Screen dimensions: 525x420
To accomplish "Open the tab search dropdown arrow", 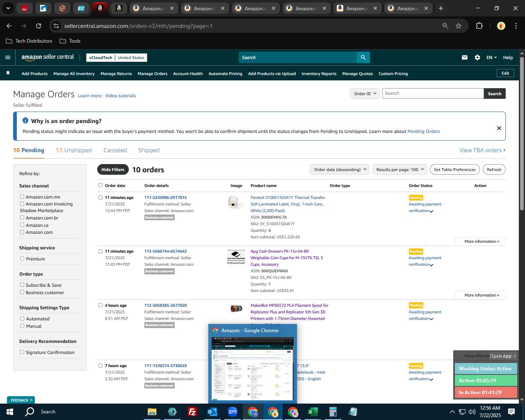I will pos(8,8).
